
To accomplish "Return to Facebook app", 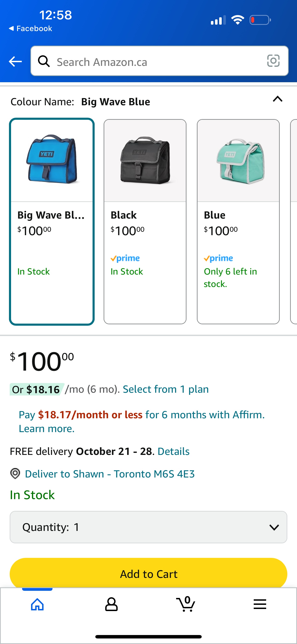I will pos(30,29).
